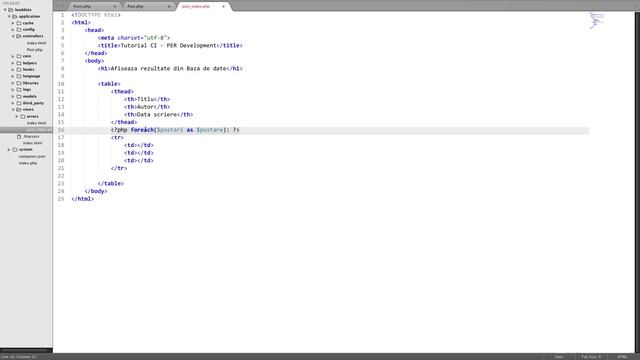Click the Line 16, Column 12 status text
This screenshot has height=360, width=640.
19,357
